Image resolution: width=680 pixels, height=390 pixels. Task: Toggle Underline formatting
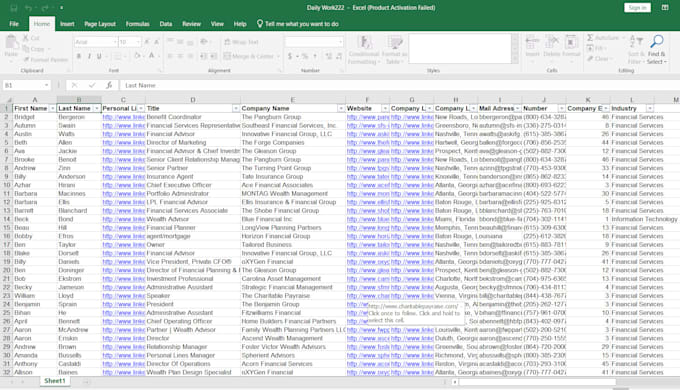click(x=99, y=56)
